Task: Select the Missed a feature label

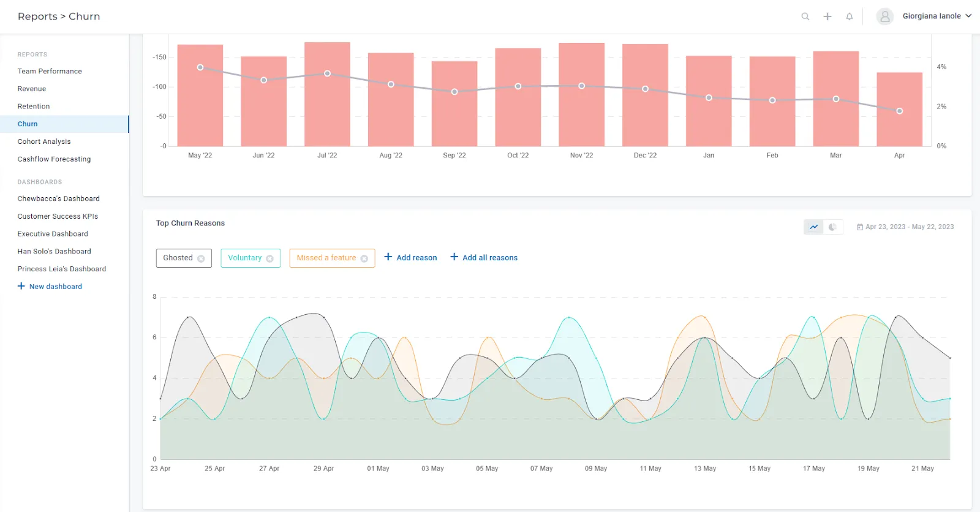Action: pyautogui.click(x=326, y=258)
